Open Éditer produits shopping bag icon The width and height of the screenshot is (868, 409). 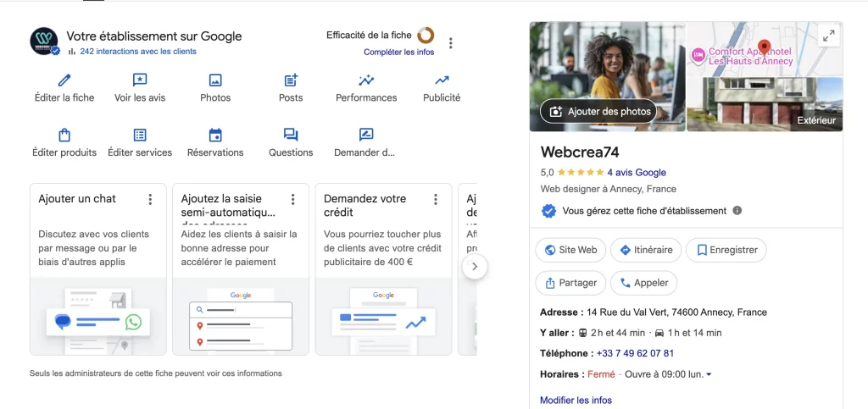point(64,135)
